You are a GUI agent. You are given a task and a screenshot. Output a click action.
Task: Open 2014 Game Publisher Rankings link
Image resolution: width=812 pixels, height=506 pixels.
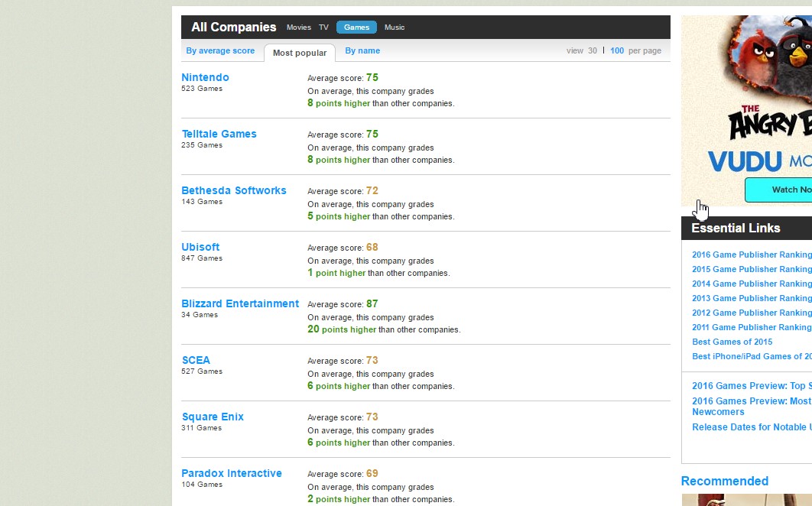pyautogui.click(x=752, y=284)
